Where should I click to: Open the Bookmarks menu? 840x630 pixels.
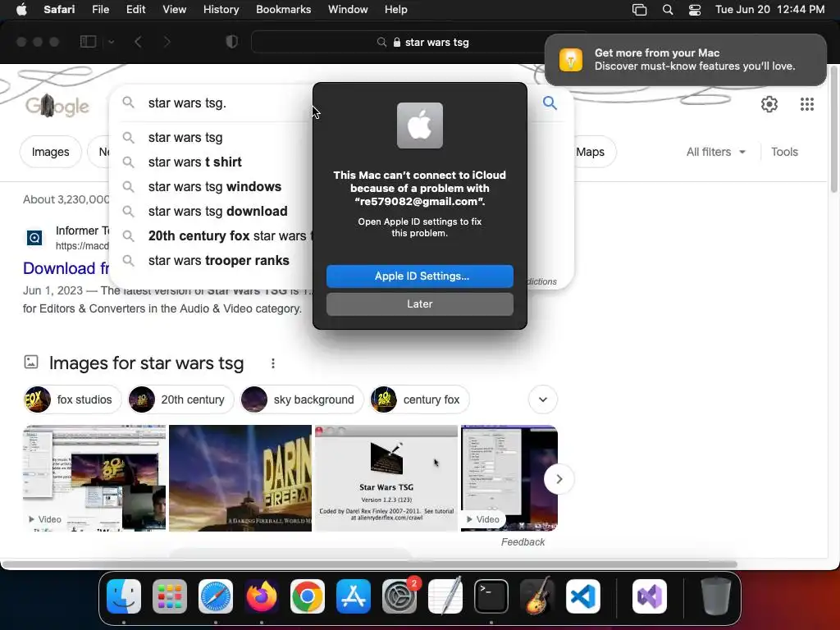tap(283, 10)
